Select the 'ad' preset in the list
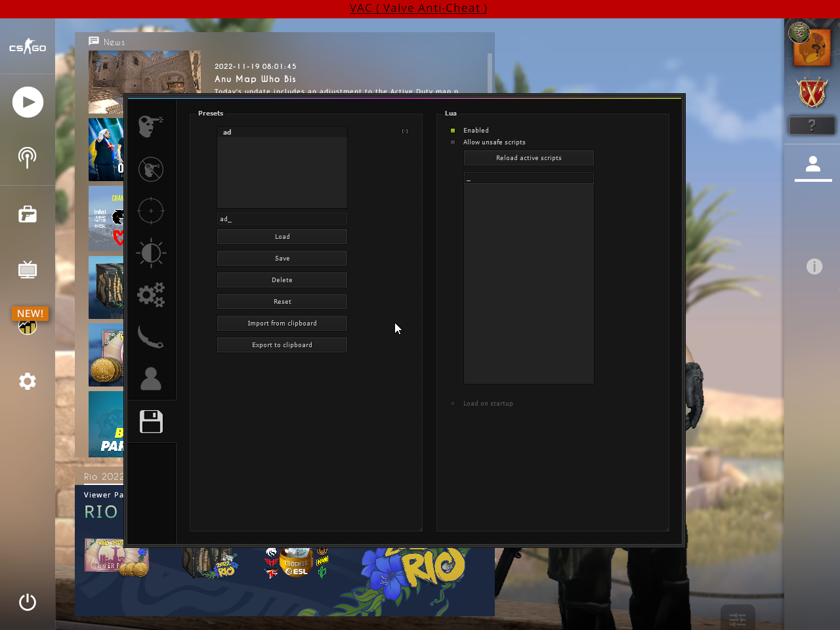This screenshot has height=630, width=840. tap(282, 132)
